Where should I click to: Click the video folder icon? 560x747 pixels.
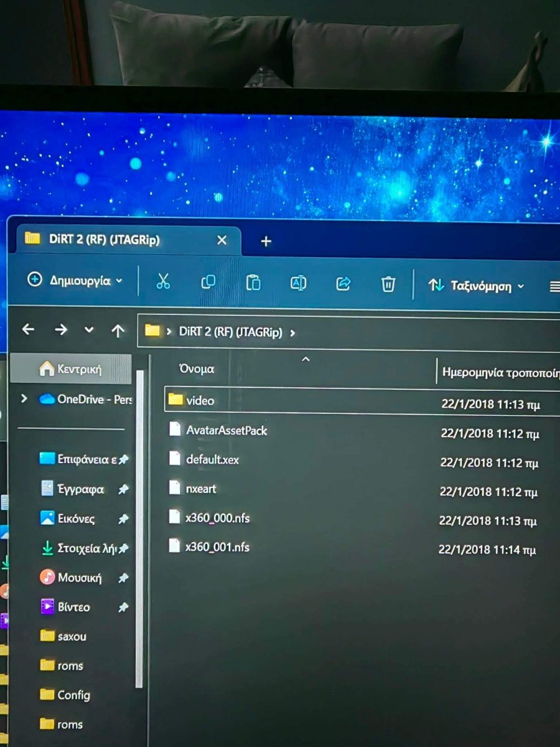click(175, 399)
